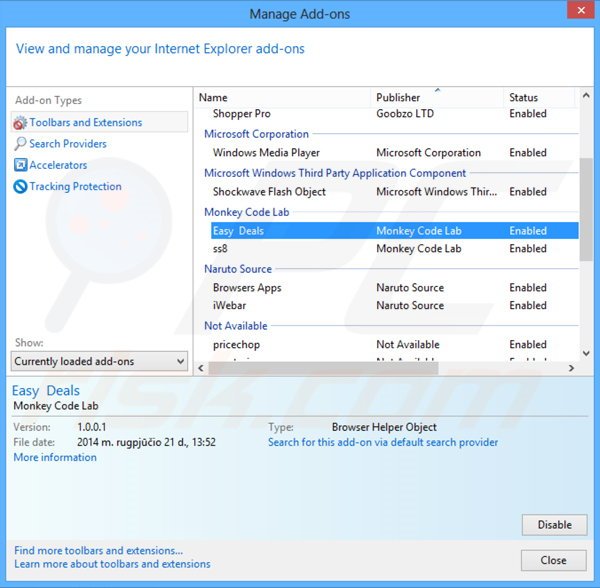Click the Goobzo LTD publisher cell
This screenshot has height=588, width=600.
coord(405,114)
